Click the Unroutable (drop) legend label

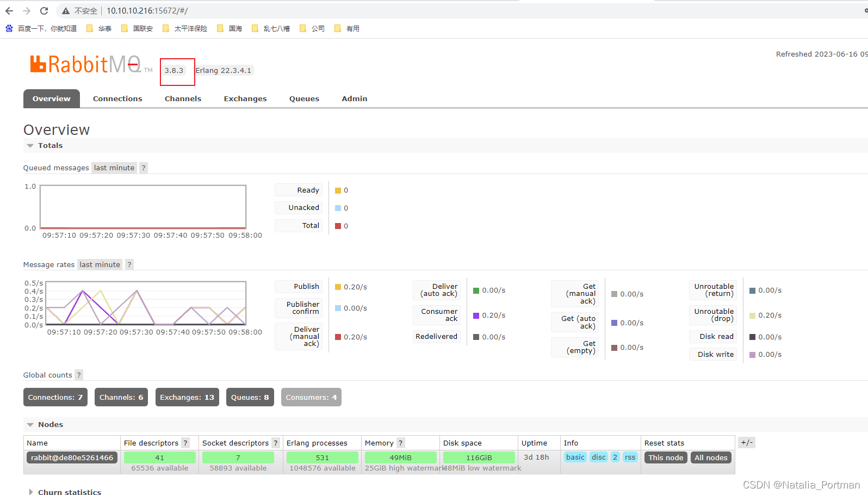pyautogui.click(x=713, y=315)
